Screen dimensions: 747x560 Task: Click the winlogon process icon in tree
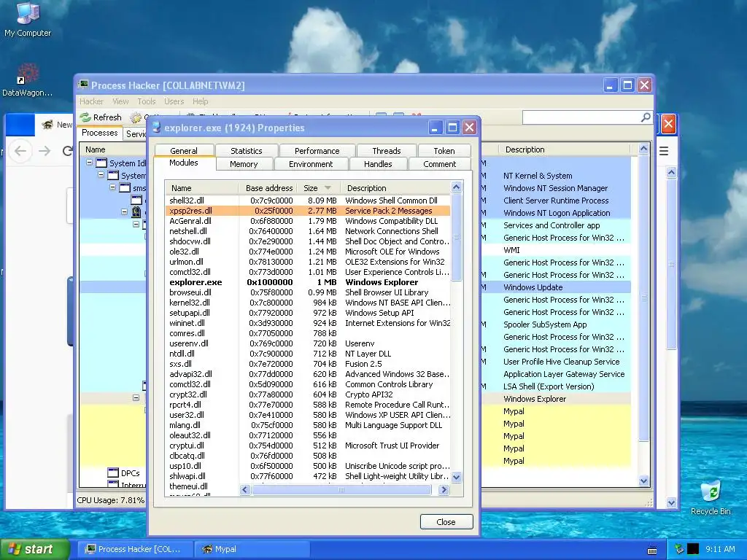pyautogui.click(x=136, y=212)
